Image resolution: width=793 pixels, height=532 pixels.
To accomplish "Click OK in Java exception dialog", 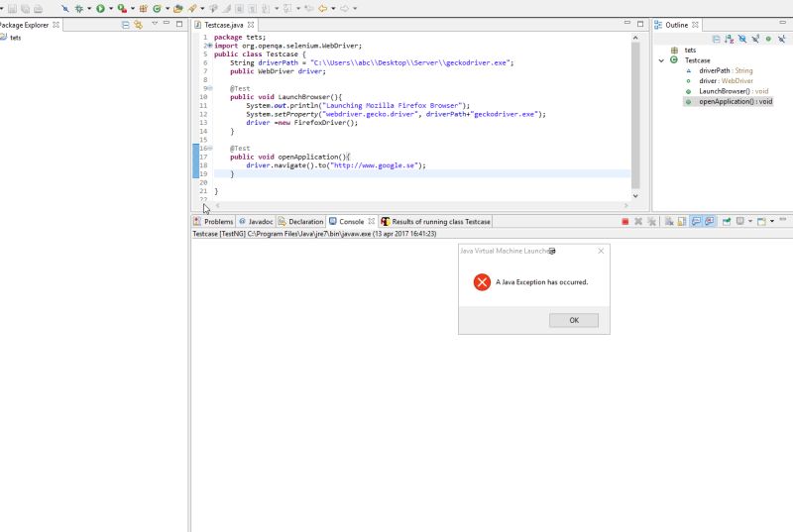I will coord(574,320).
